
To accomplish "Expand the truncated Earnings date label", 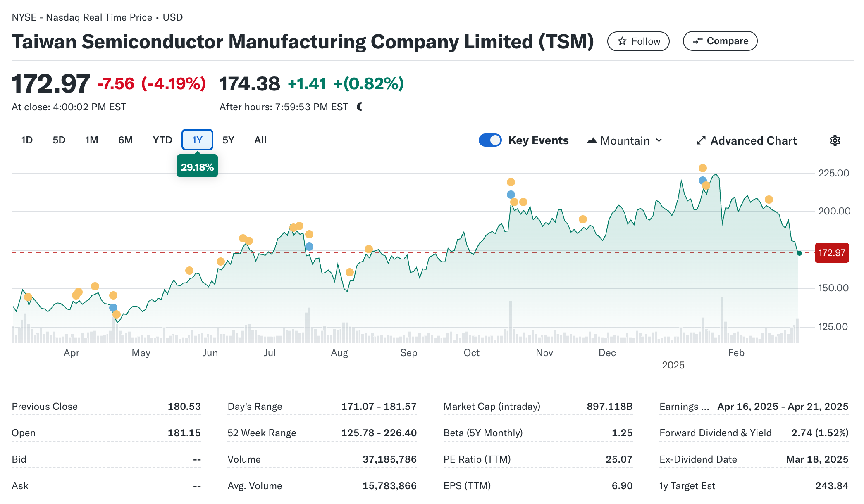I will point(684,407).
